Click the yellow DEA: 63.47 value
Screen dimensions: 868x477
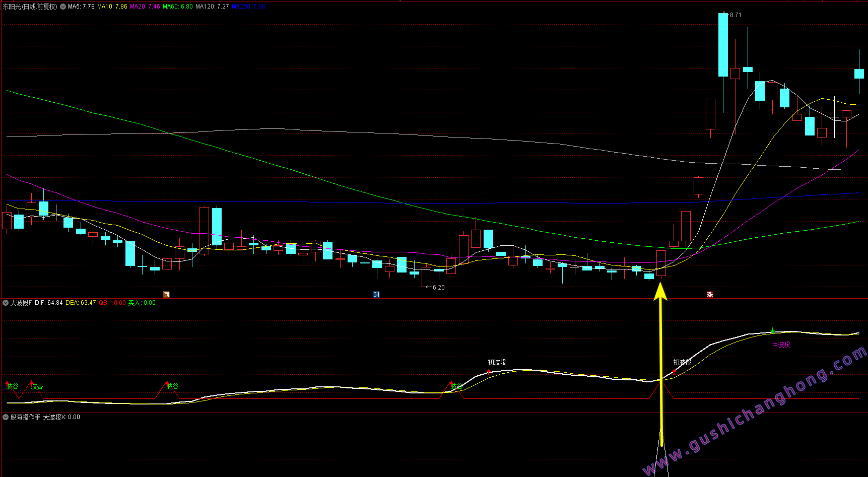pyautogui.click(x=81, y=303)
